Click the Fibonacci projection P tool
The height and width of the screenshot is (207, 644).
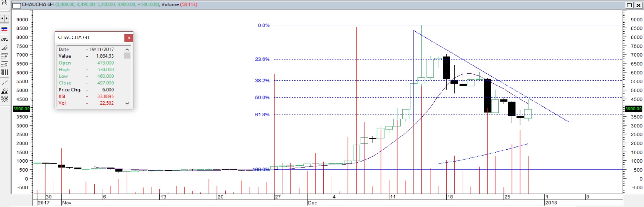(4, 56)
